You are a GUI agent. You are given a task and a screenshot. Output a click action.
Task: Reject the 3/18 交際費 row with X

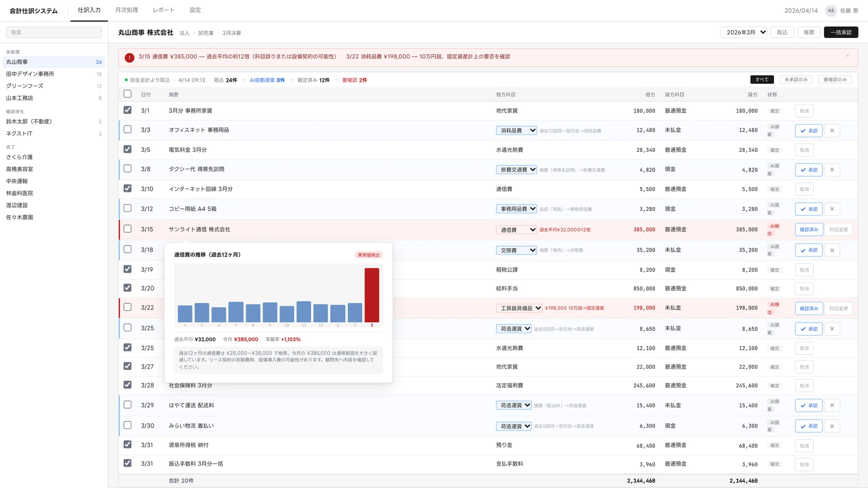(832, 250)
